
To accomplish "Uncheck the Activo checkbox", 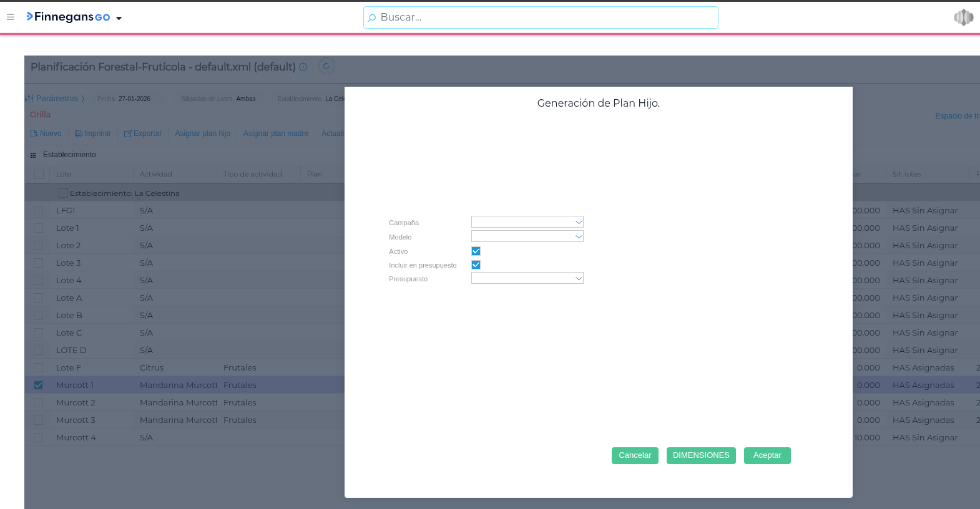I will (x=476, y=251).
